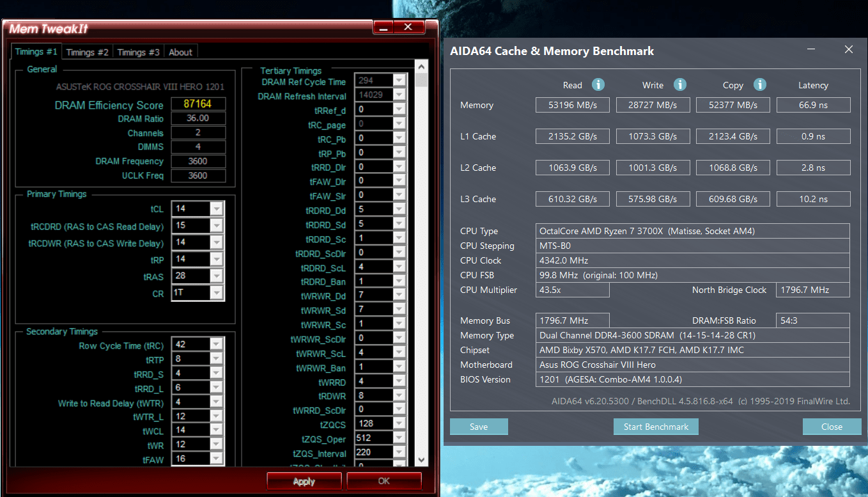Click L1 Cache Read value 2135.2 GB/s
This screenshot has width=868, height=497.
573,136
